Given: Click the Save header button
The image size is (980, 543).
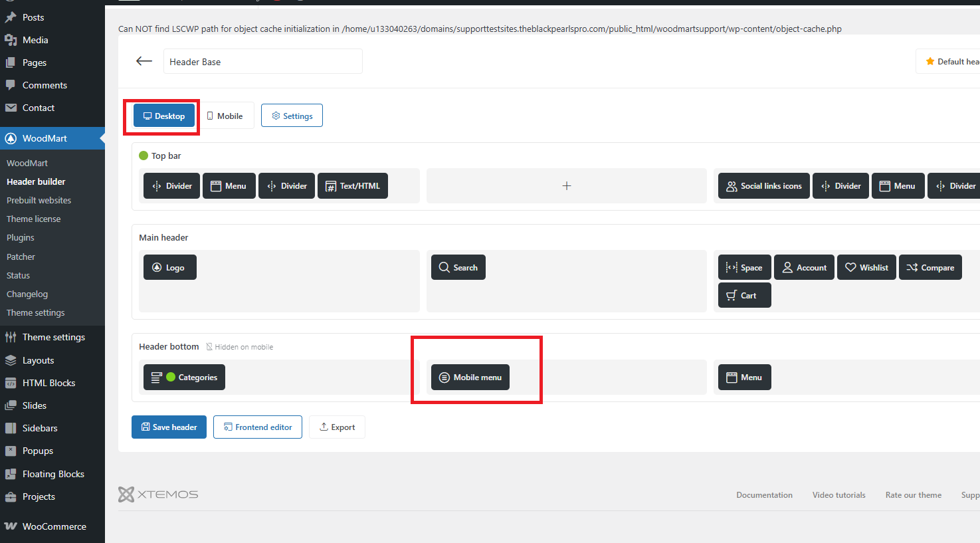Looking at the screenshot, I should tap(169, 427).
